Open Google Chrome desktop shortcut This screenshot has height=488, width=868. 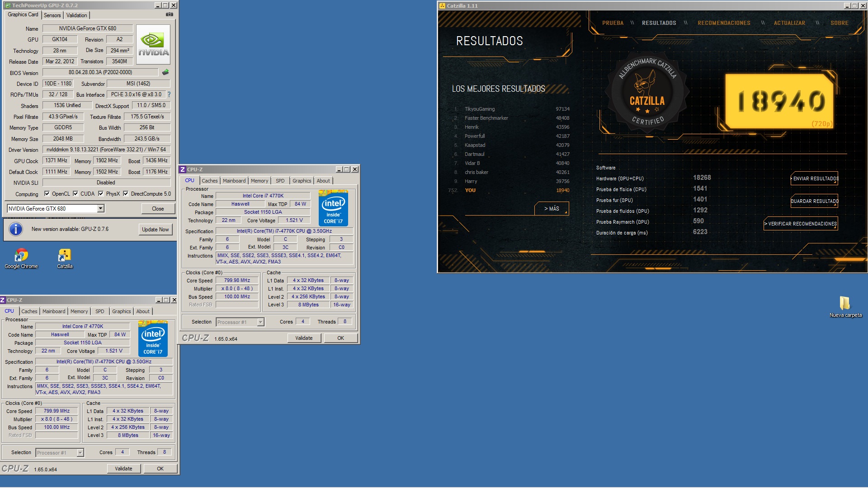pyautogui.click(x=21, y=258)
